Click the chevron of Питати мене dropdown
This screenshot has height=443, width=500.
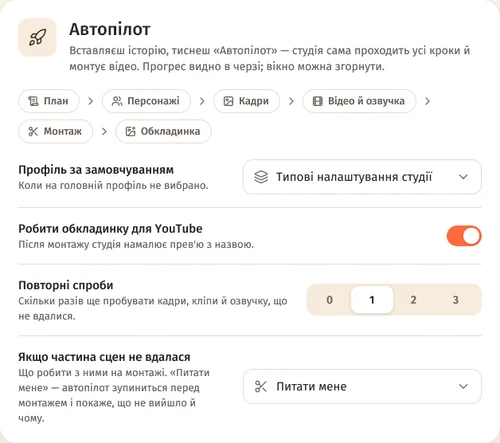[463, 386]
